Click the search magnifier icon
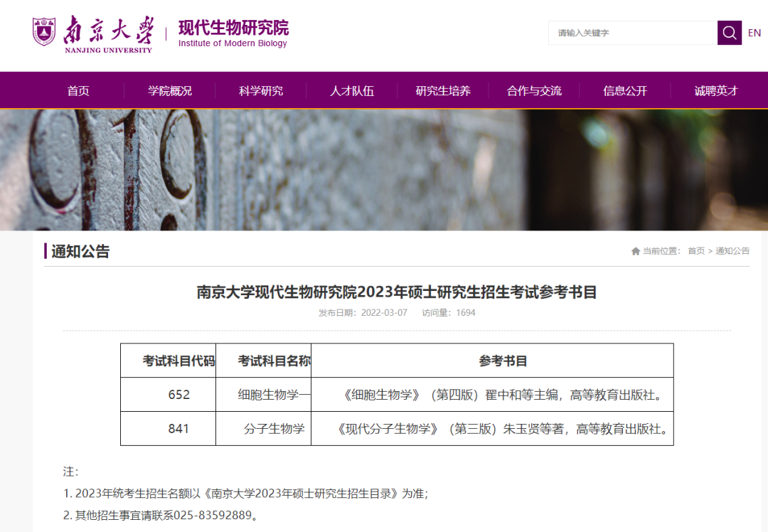The image size is (768, 532). pos(730,33)
